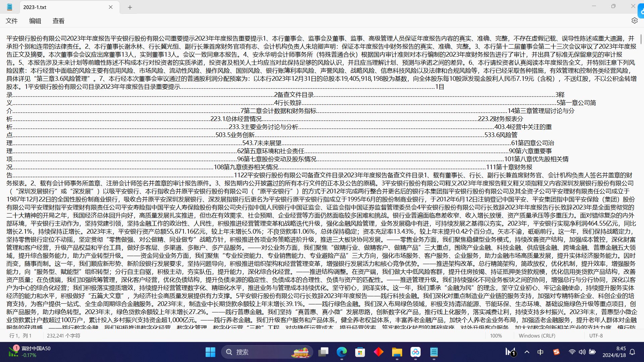The image size is (644, 362).
Task: Click the Notepad app icon in title bar
Action: [9, 7]
